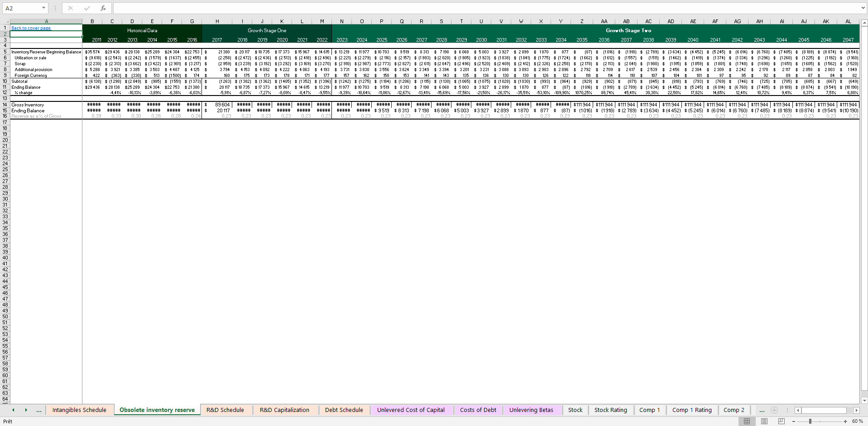This screenshot has width=868, height=426.
Task: Click the Growth Stage One header cell
Action: [x=267, y=30]
